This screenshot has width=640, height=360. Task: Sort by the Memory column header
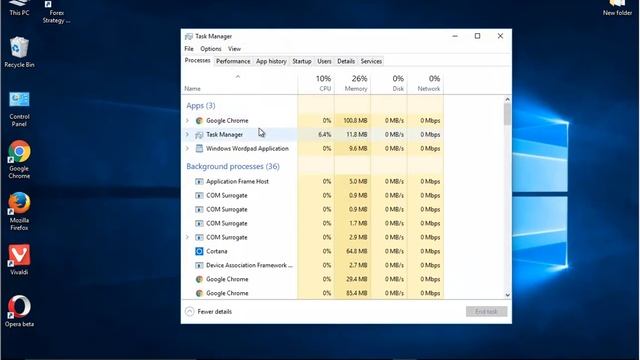353,83
